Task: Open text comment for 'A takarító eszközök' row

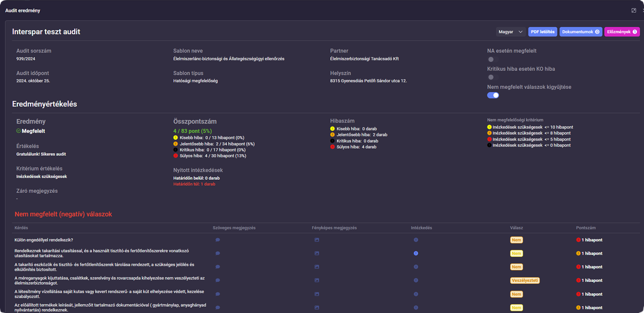Action: click(x=218, y=267)
